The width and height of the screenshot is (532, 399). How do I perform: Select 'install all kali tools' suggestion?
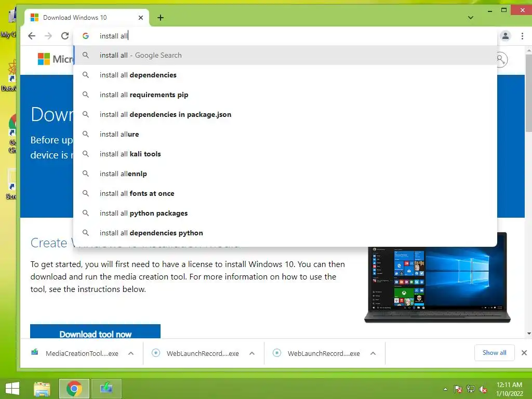(x=285, y=154)
